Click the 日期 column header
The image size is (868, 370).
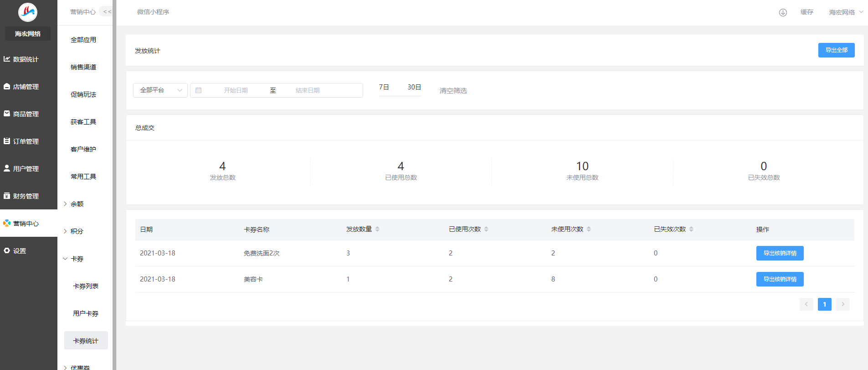[x=146, y=229]
